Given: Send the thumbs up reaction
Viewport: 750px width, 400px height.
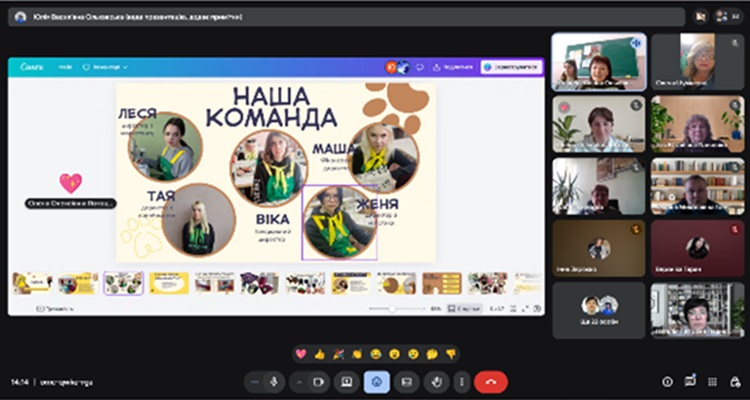Looking at the screenshot, I should pos(320,354).
